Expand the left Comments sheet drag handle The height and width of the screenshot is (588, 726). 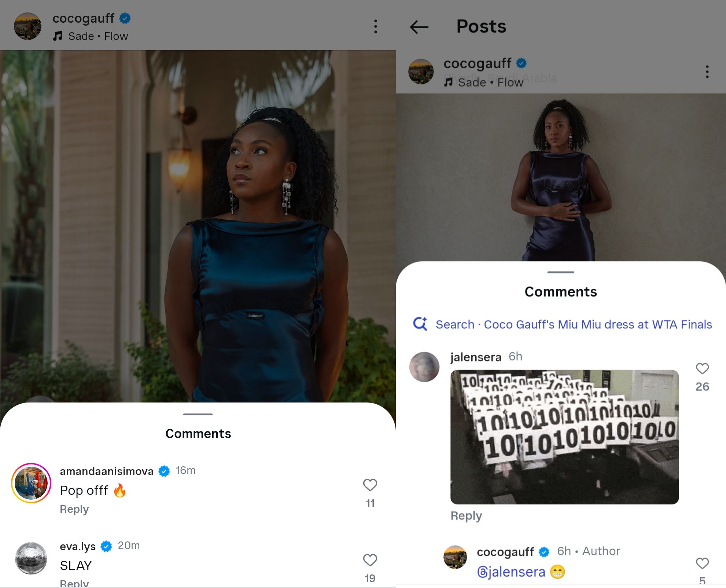pyautogui.click(x=198, y=414)
